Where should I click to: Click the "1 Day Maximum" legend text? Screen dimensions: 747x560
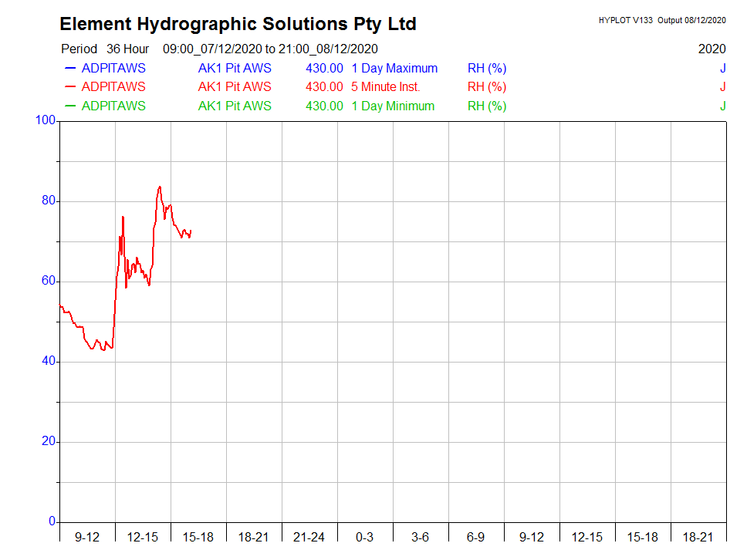tap(394, 68)
